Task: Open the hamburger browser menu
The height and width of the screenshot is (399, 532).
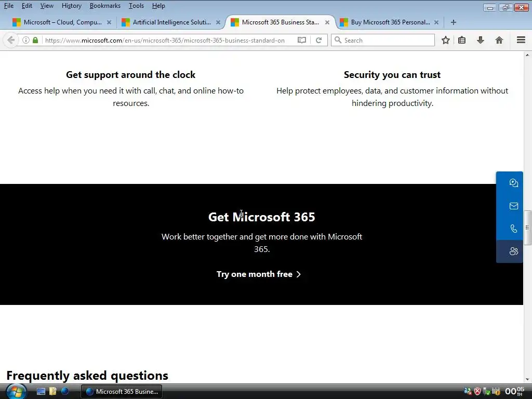Action: 521,40
